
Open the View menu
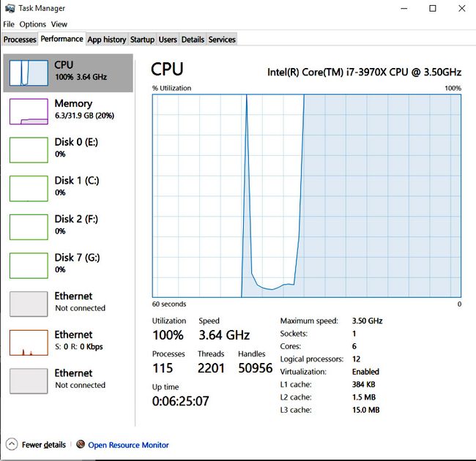coord(59,24)
